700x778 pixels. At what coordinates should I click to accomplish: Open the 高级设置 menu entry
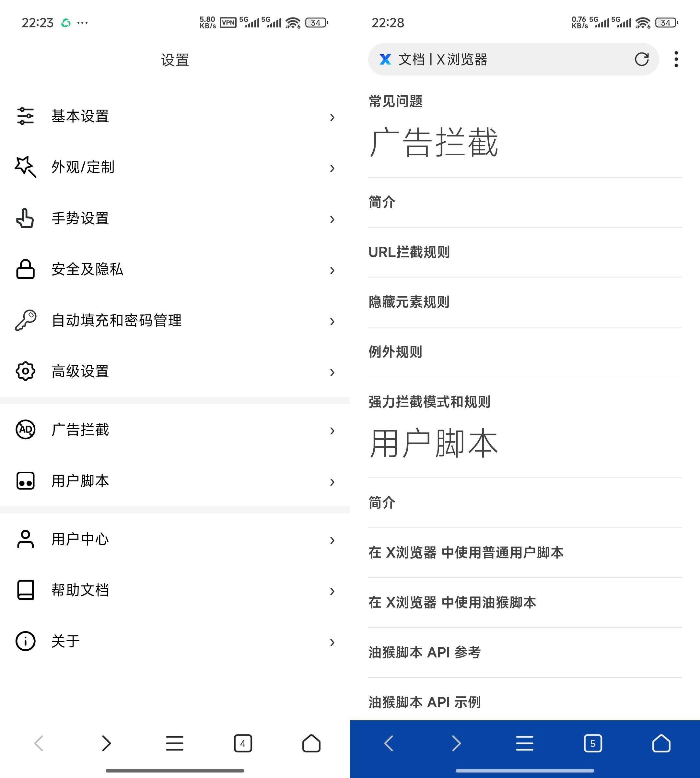click(175, 371)
